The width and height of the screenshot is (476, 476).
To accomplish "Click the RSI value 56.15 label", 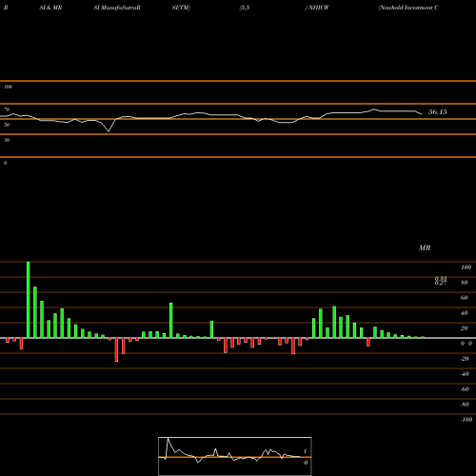I will coord(438,111).
